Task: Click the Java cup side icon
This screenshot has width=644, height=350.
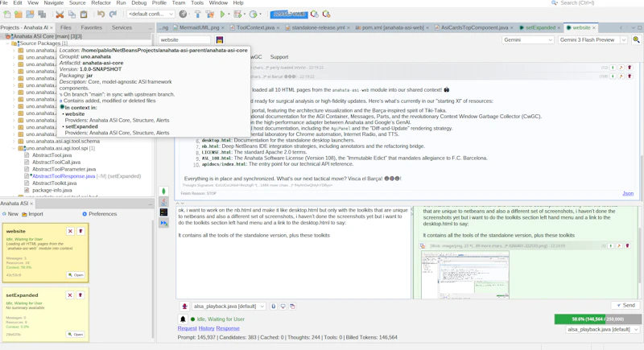Action: (x=164, y=201)
